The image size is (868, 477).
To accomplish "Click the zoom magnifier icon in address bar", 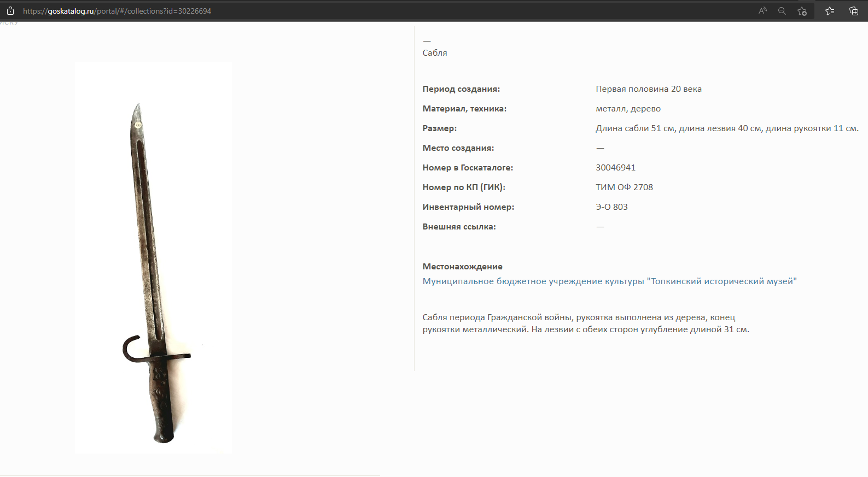I will (x=782, y=11).
